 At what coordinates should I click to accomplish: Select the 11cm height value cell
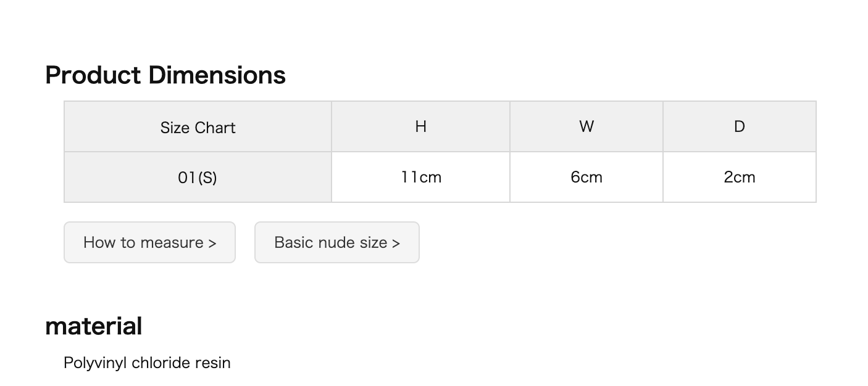point(420,177)
